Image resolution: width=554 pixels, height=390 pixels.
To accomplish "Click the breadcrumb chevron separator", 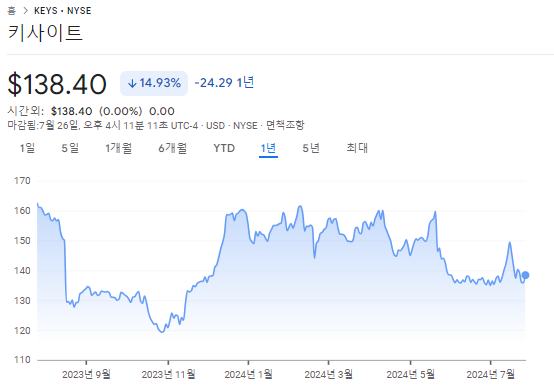I will (x=25, y=11).
